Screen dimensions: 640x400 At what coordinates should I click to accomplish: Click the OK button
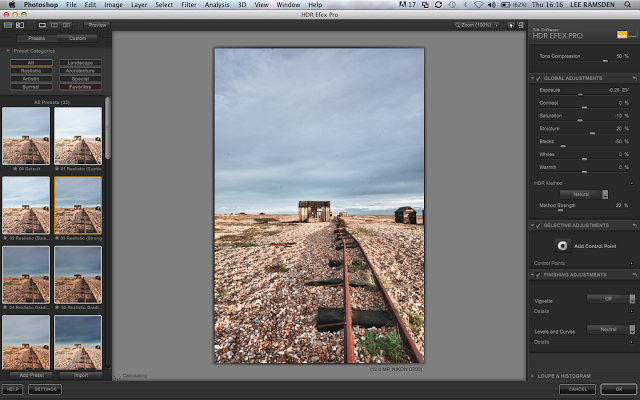tap(619, 389)
